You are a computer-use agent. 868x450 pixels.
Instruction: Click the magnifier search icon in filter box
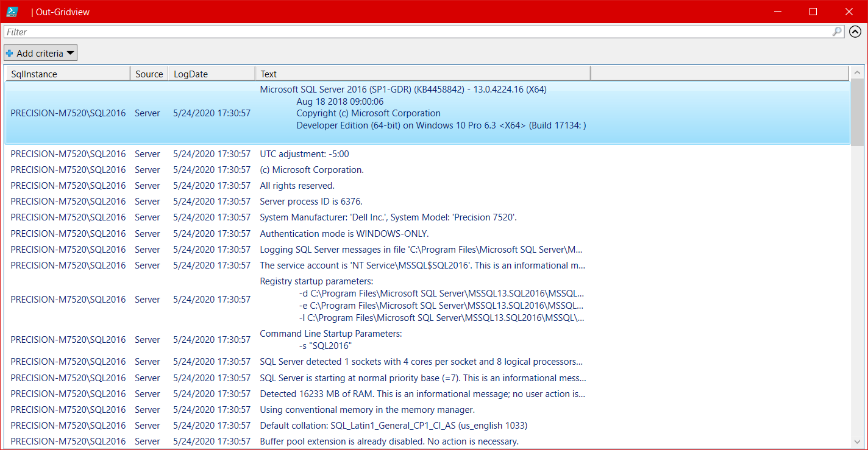[x=837, y=32]
